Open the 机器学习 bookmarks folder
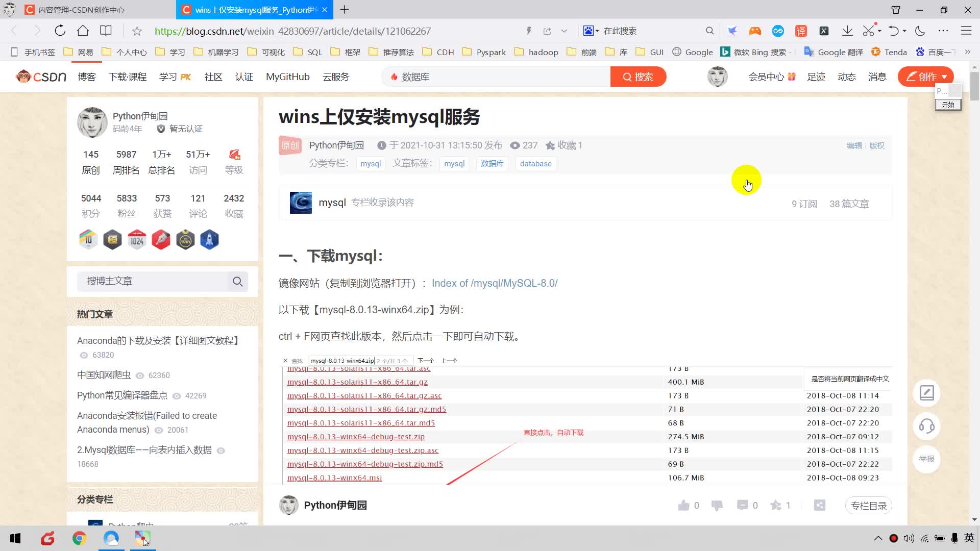The image size is (980, 551). (216, 52)
